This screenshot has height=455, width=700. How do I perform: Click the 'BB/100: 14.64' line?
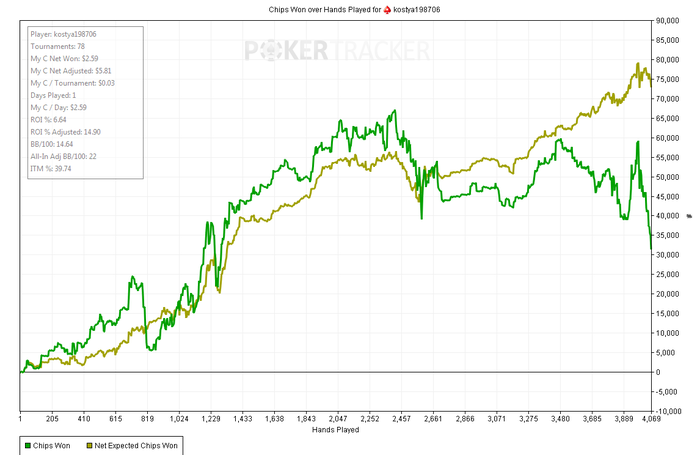(x=52, y=144)
